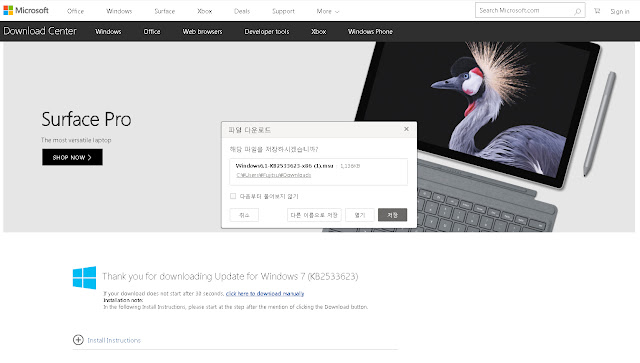The height and width of the screenshot is (363, 640).
Task: Click Sign in link
Action: click(x=620, y=11)
